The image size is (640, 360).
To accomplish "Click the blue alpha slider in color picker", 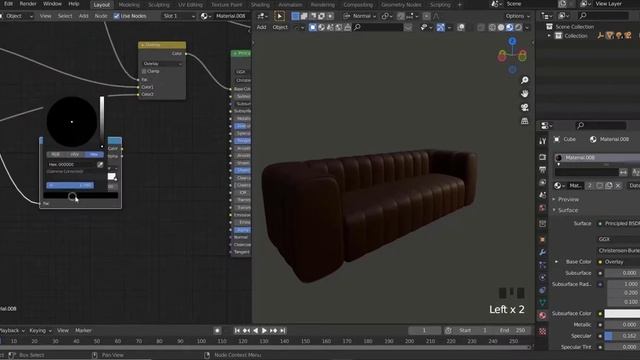I will point(70,185).
